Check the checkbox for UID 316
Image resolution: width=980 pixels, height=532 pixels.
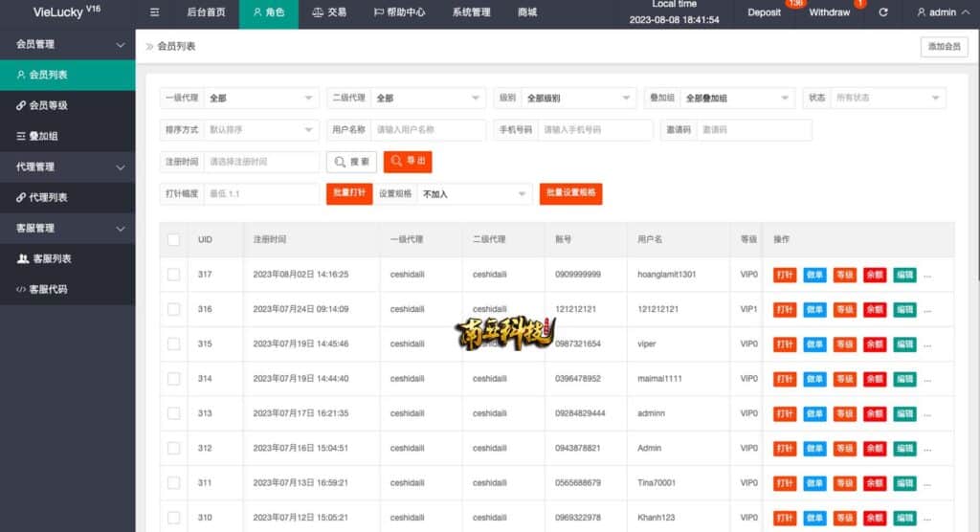(x=173, y=309)
